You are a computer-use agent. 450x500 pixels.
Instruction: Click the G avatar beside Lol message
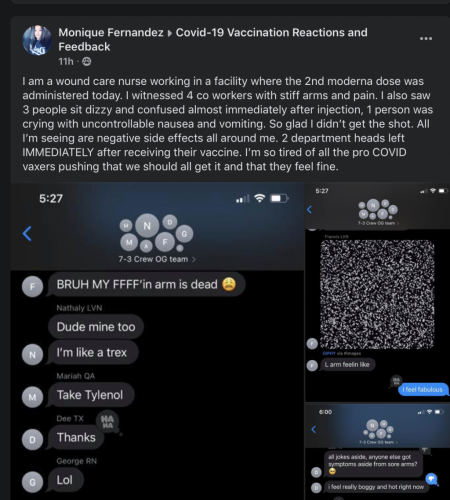[x=32, y=482]
